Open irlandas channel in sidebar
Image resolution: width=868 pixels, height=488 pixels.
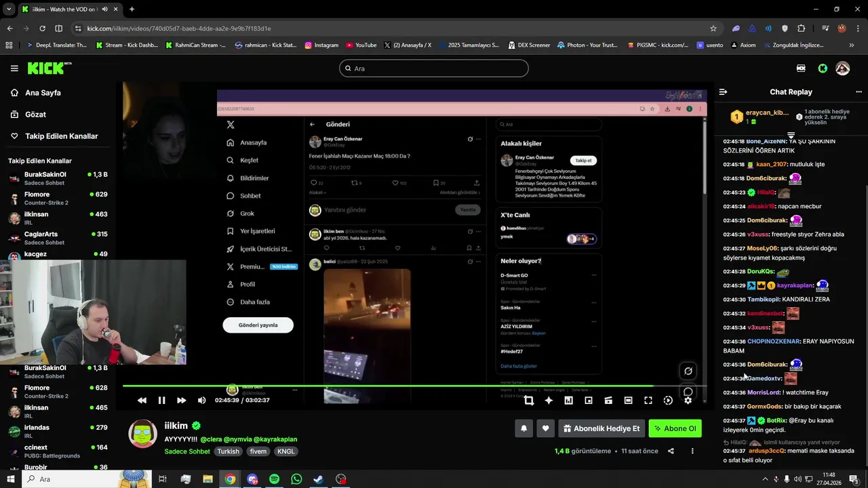[x=58, y=432]
